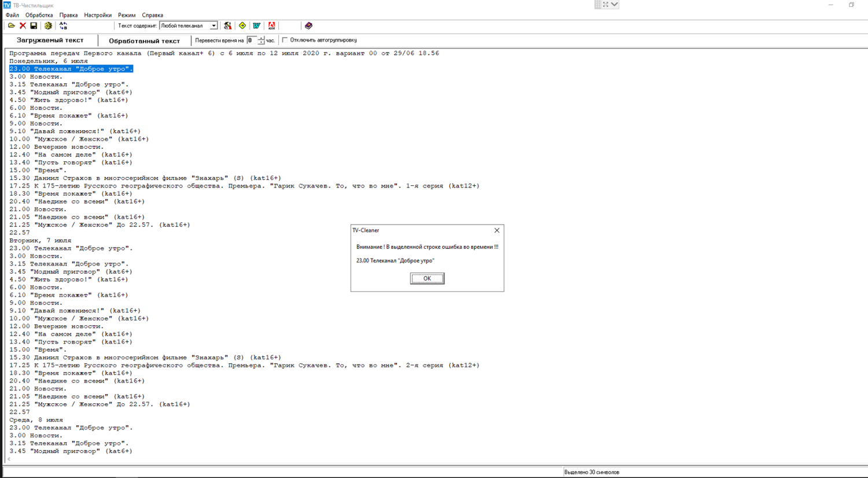This screenshot has height=478, width=868.
Task: Close the TV-Cleaner error dialog
Action: [496, 230]
